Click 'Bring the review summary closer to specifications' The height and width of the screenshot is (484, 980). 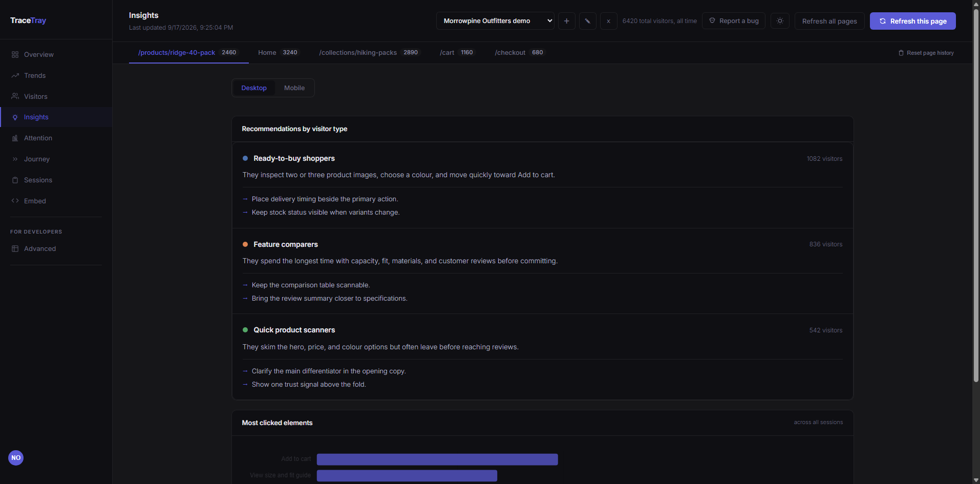point(329,299)
